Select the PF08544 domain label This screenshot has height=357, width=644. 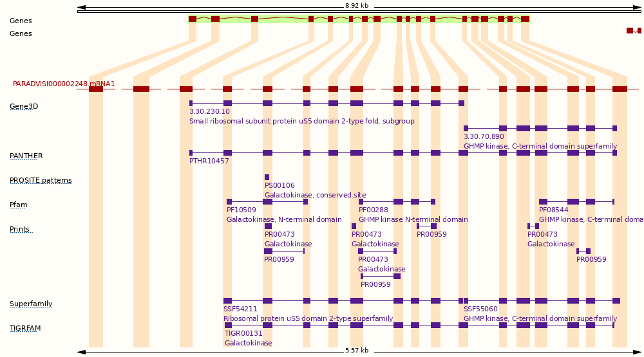pos(553,210)
